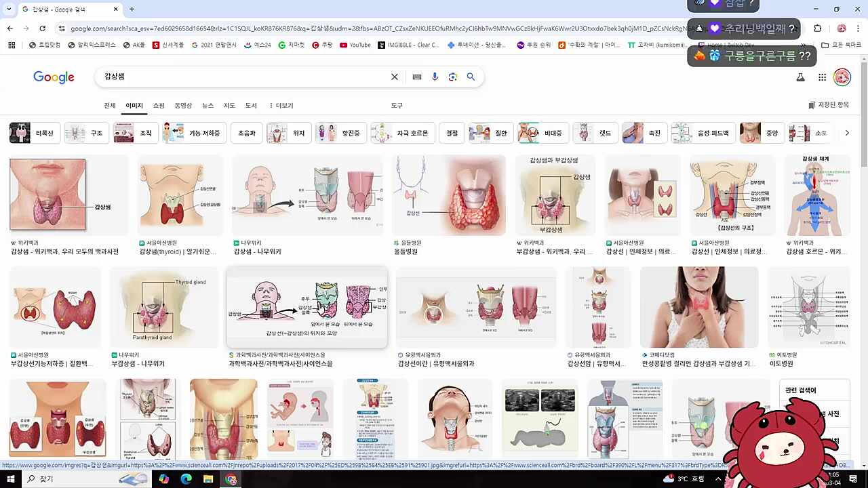This screenshot has width=868, height=488.
Task: Search by image with the Google Lens icon
Action: tap(453, 77)
